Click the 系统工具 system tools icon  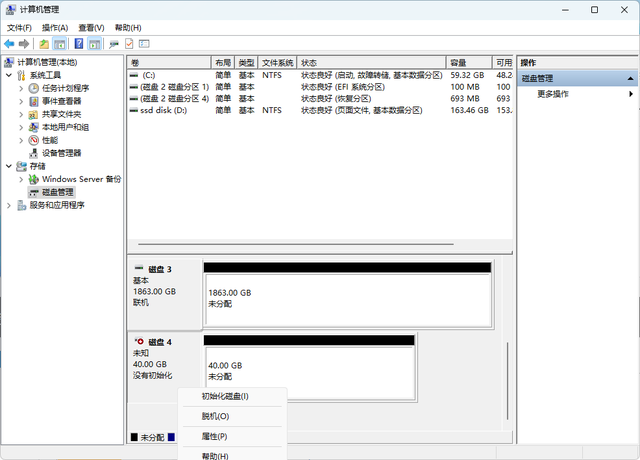tap(21, 75)
